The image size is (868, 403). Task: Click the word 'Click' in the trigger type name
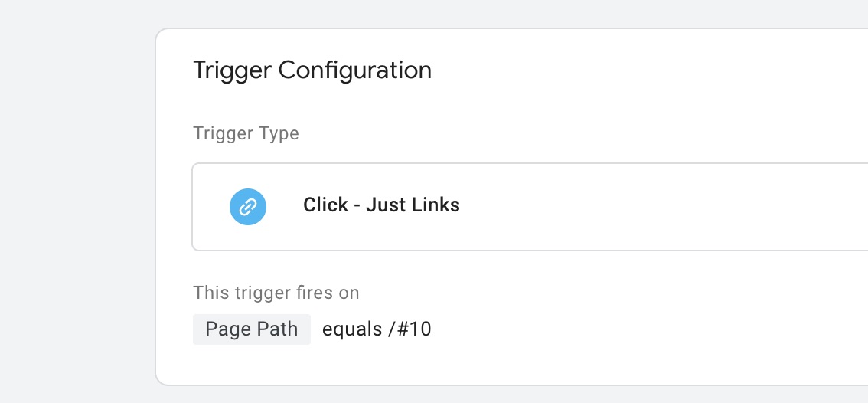point(326,205)
